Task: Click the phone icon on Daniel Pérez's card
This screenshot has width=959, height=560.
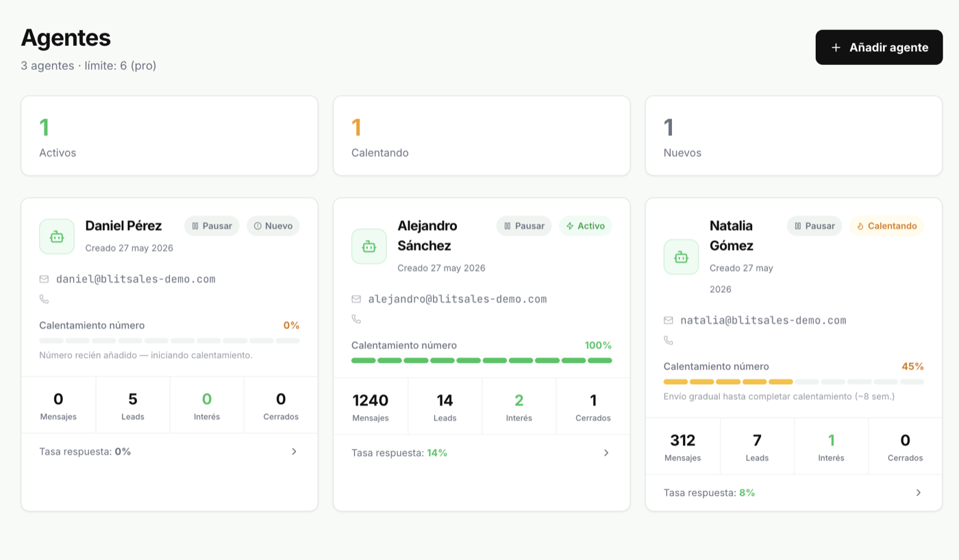Action: [x=44, y=299]
